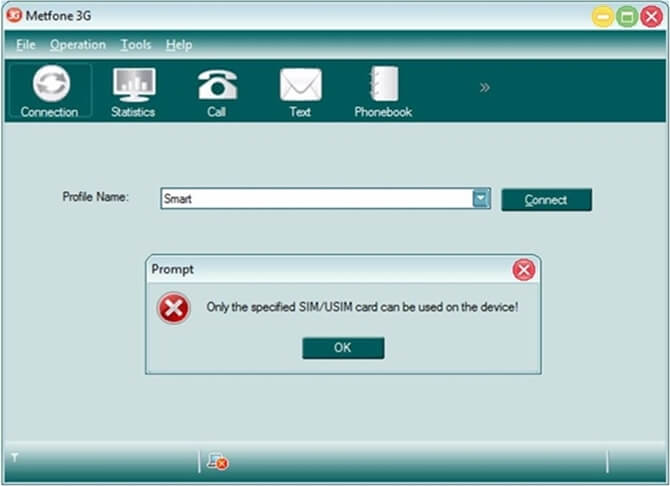Open the Operation menu
This screenshot has width=670, height=486.
point(78,44)
